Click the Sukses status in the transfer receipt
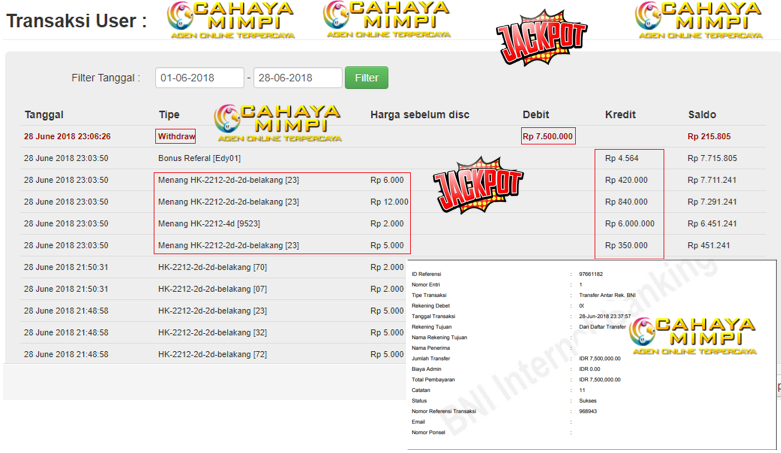 pos(591,400)
